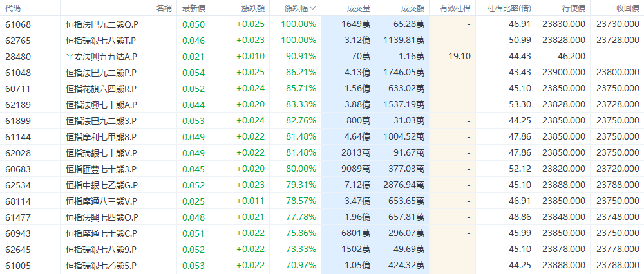
Task: Click stock code 61048
Action: 18,72
